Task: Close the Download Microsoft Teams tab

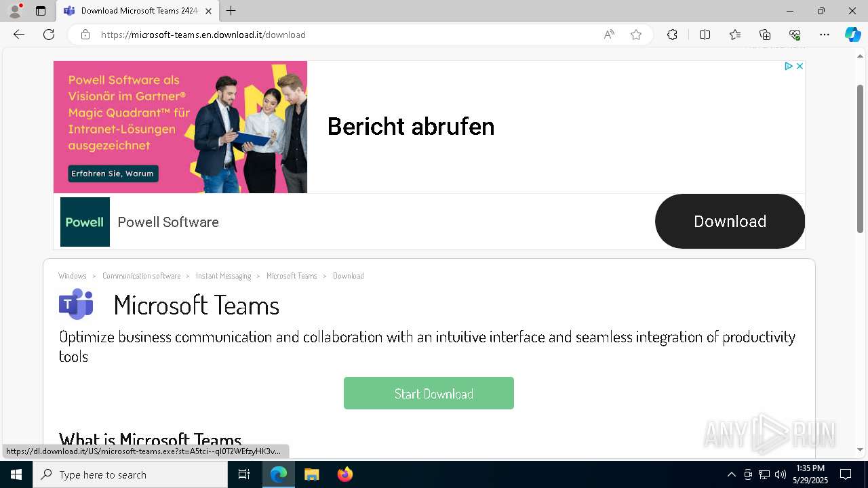Action: pyautogui.click(x=208, y=11)
